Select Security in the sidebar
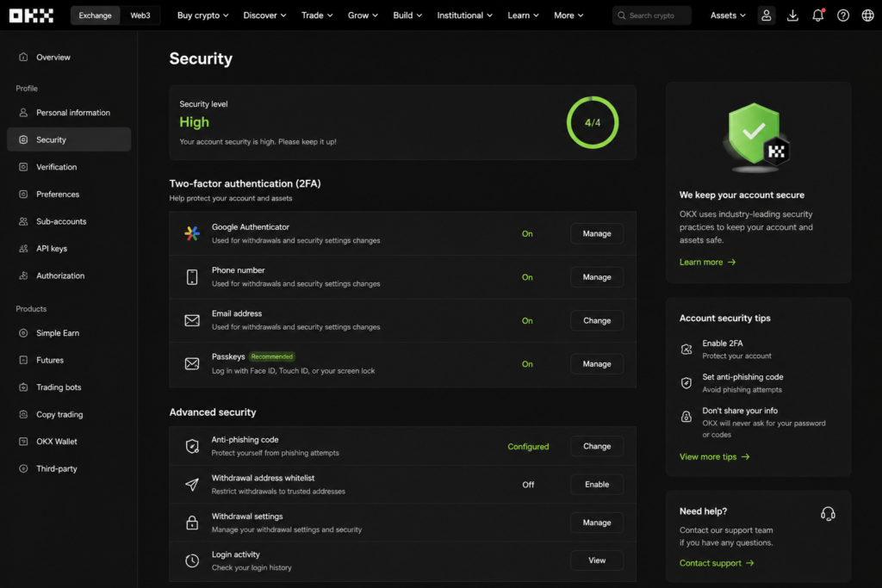Screen dimensions: 882x588 click(69, 139)
